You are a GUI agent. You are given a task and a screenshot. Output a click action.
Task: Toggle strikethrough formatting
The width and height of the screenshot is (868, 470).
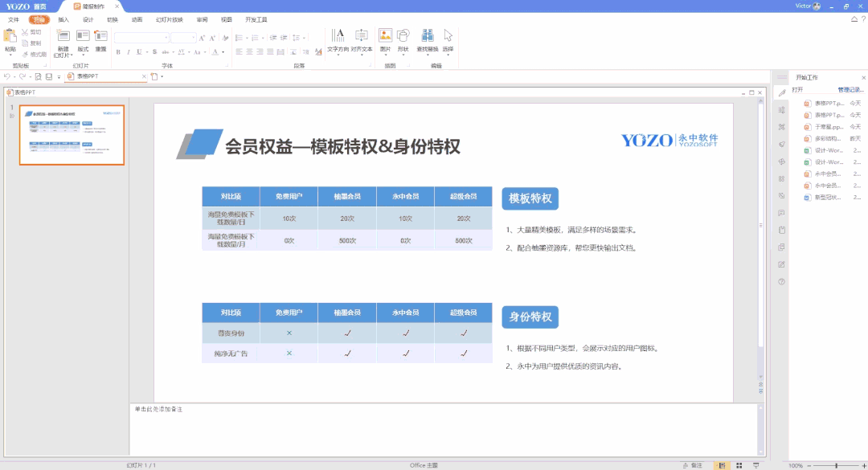coord(165,52)
